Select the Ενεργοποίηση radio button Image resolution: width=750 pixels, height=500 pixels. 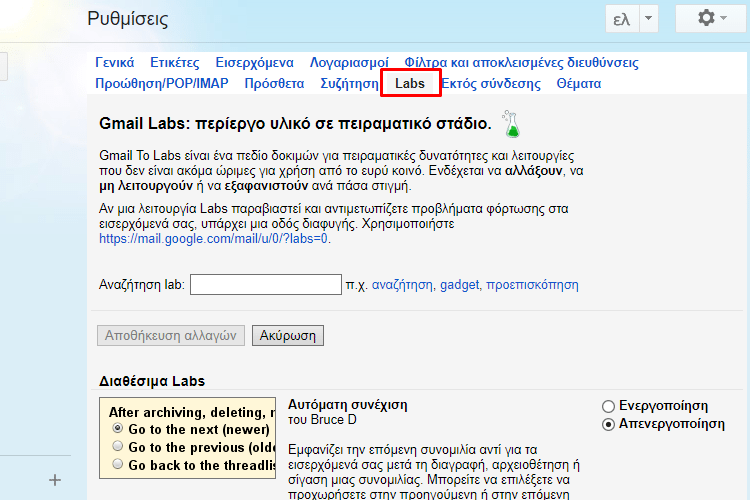coord(608,406)
